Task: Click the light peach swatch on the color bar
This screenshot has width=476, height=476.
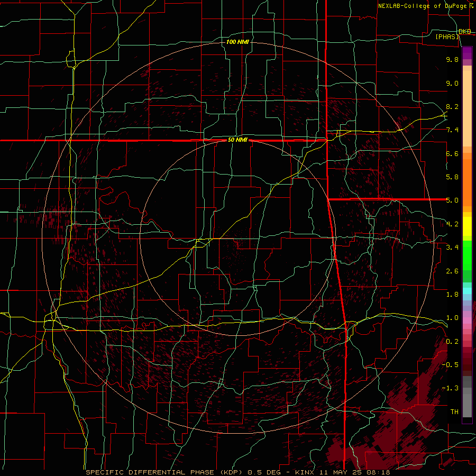Action: point(467,109)
